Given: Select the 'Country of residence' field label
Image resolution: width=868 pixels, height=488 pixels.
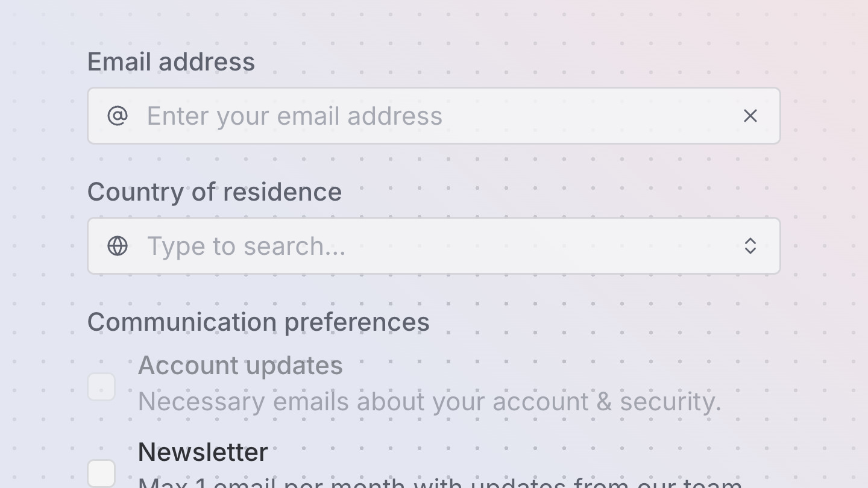Looking at the screenshot, I should (x=215, y=192).
